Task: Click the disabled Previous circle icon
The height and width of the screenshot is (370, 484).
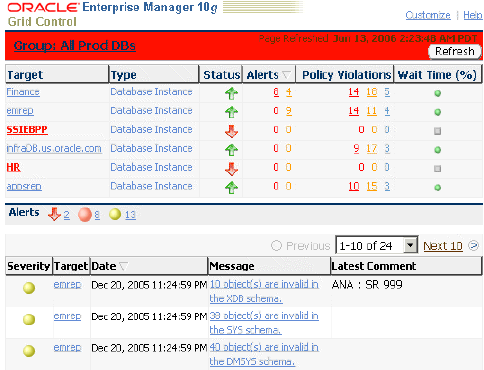Action: (x=276, y=246)
